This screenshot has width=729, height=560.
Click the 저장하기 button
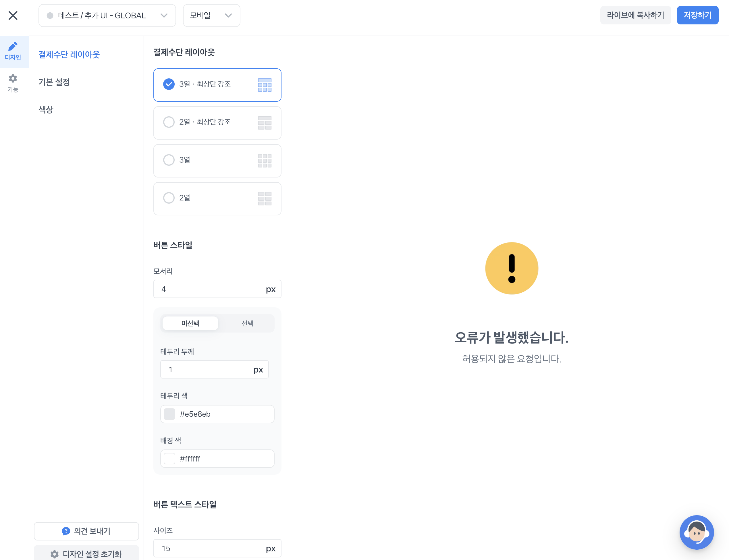[x=697, y=15]
